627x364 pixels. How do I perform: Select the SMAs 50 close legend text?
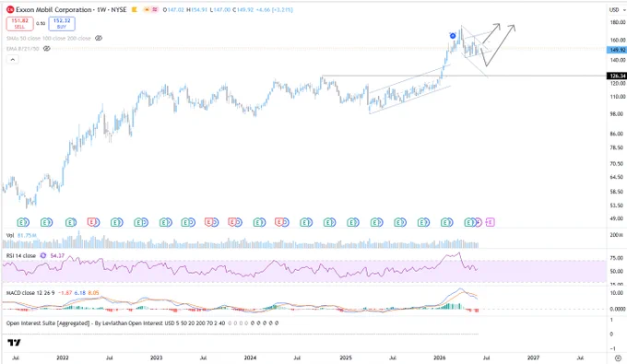pos(48,39)
